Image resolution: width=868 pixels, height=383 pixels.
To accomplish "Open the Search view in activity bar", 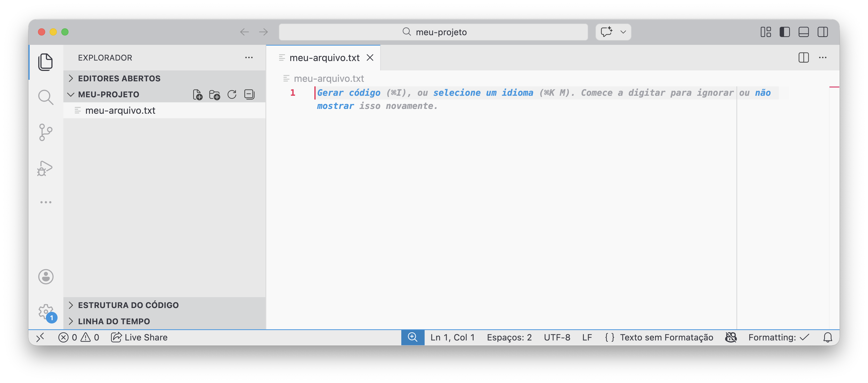I will (45, 97).
